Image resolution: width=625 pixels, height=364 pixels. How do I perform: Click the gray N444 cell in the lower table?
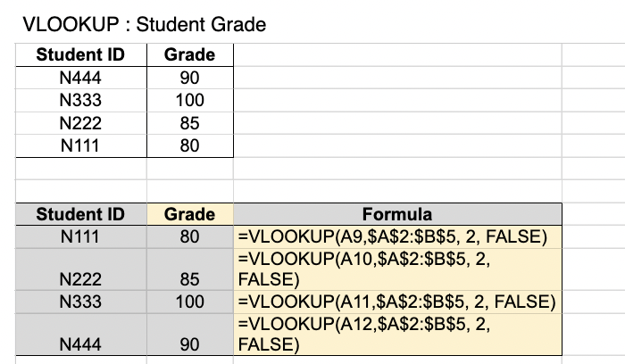click(79, 343)
